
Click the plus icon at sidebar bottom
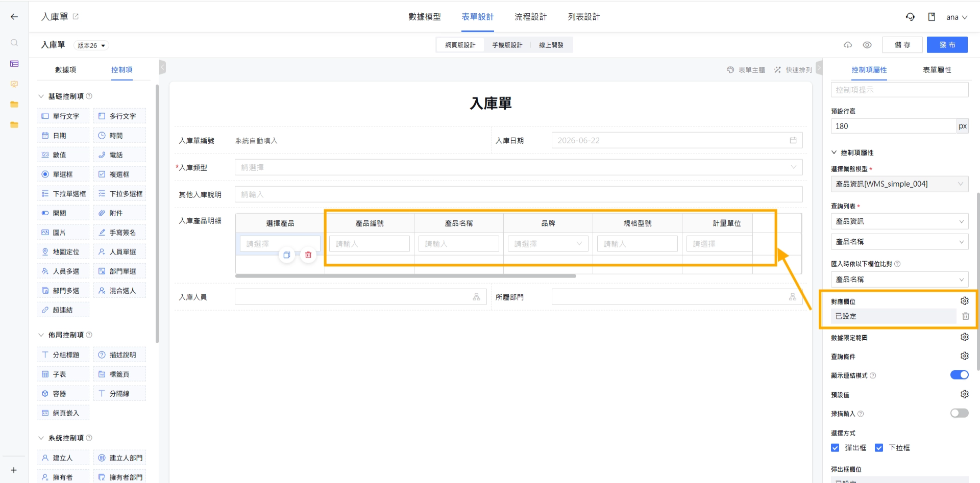[x=14, y=470]
